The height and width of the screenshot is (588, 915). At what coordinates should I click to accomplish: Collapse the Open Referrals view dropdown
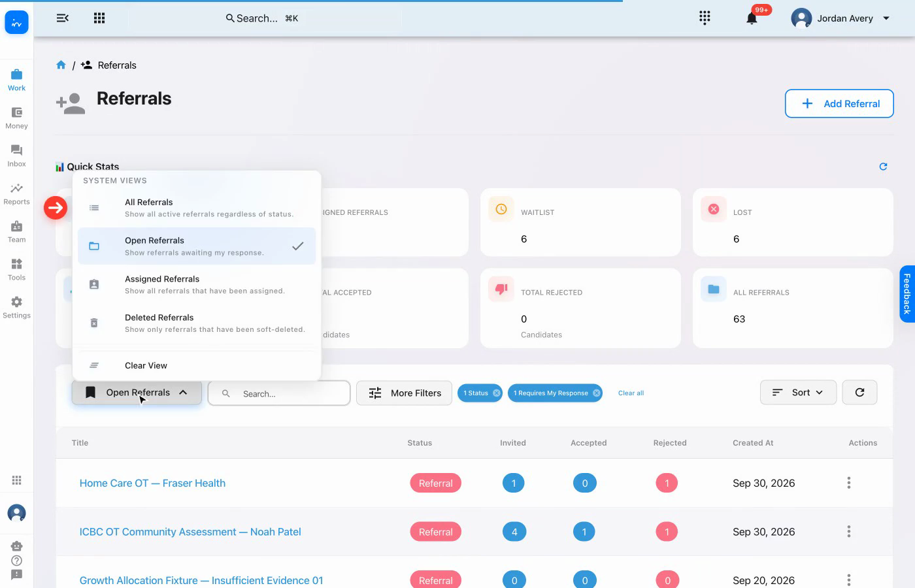[x=137, y=393]
